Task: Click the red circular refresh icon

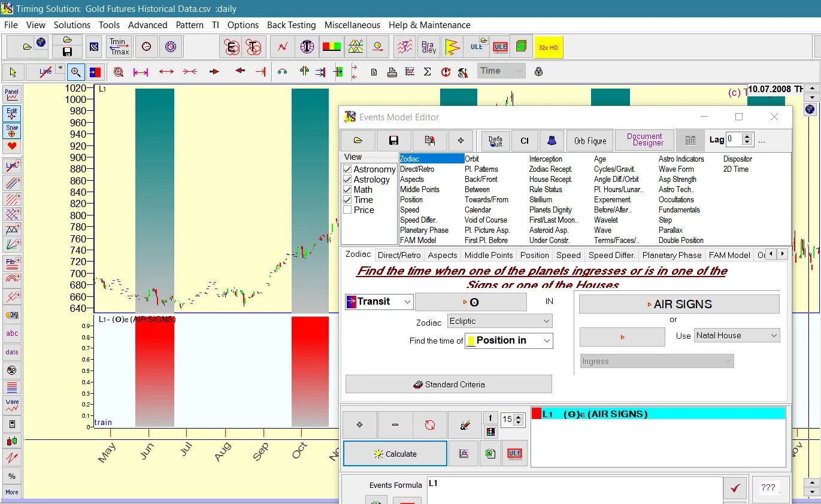Action: point(429,425)
